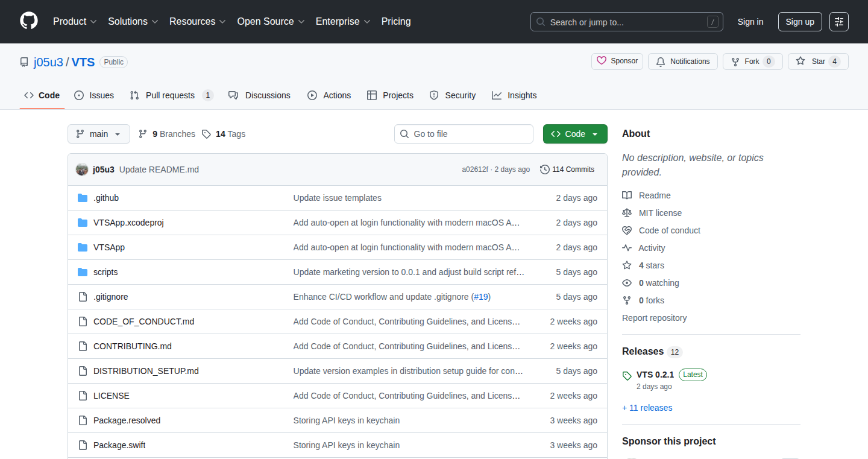Click the stars icon in About

(627, 265)
